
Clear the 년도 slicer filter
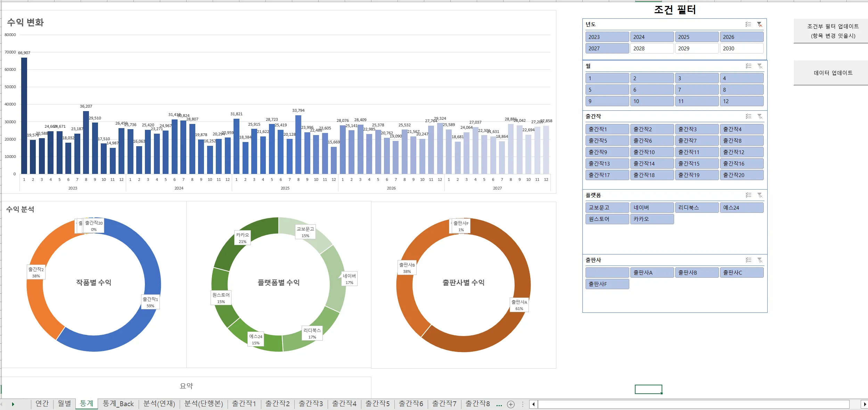click(760, 24)
